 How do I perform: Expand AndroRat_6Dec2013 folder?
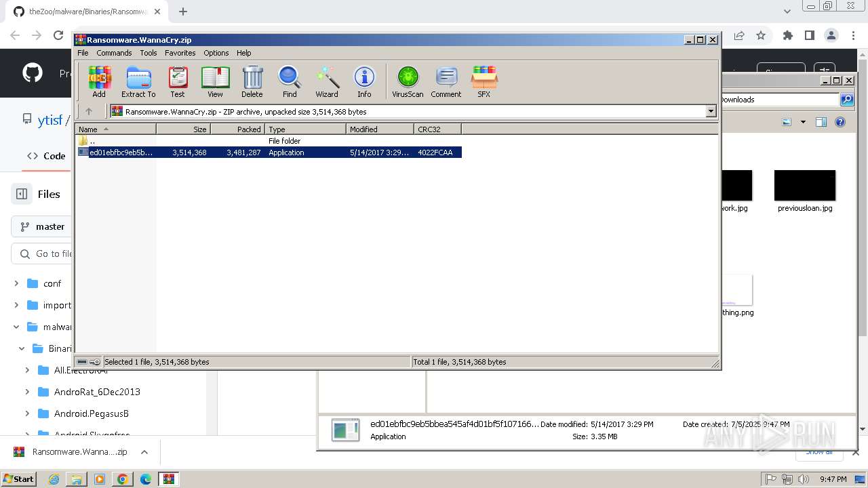[27, 392]
